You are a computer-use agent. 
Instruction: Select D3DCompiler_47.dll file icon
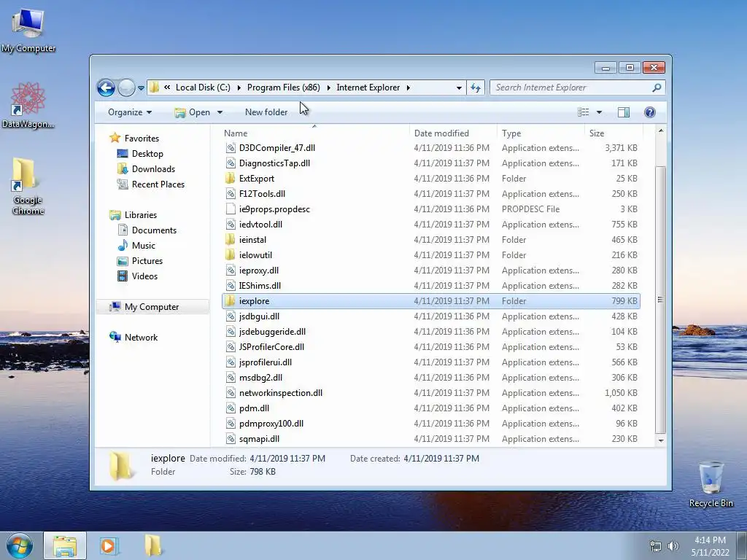pos(231,148)
